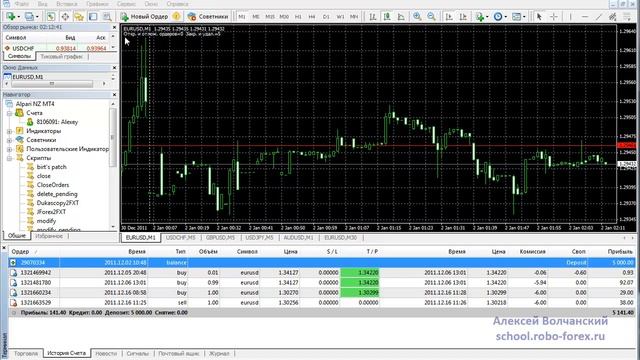
Task: Close the Navigator panel
Action: pos(114,95)
